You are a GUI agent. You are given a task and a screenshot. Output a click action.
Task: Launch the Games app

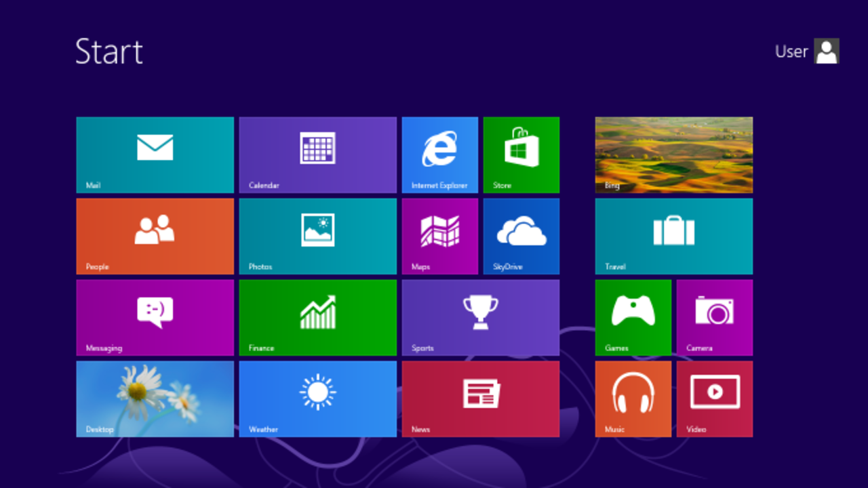tap(633, 317)
